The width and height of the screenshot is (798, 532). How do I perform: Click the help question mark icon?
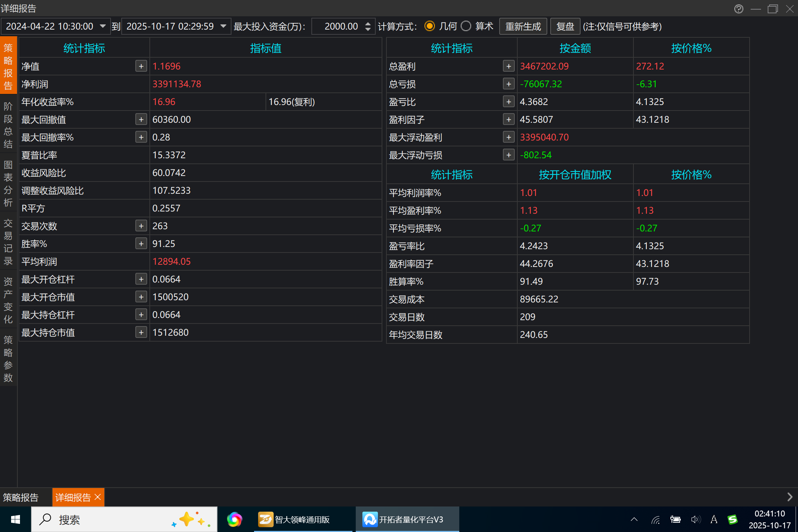tap(738, 9)
